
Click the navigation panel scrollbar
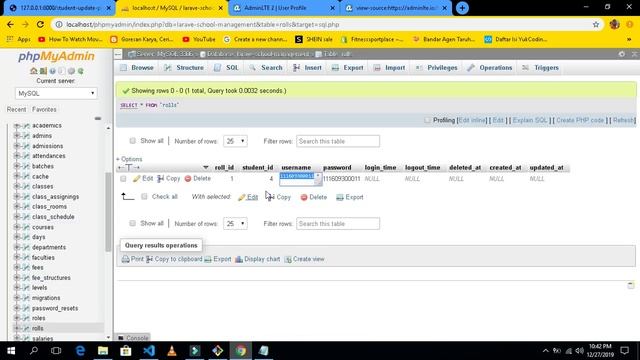[108, 211]
